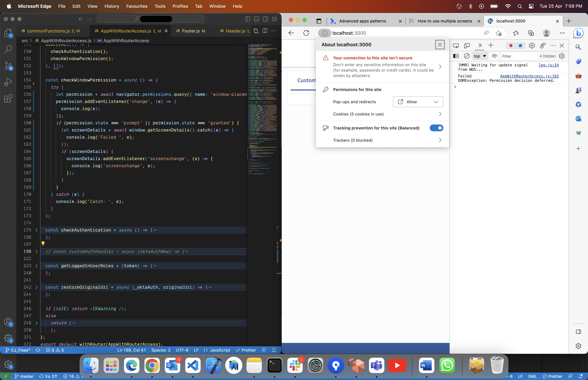This screenshot has height=380, width=588.
Task: Disable Tracking prevention for this site
Action: click(x=436, y=128)
